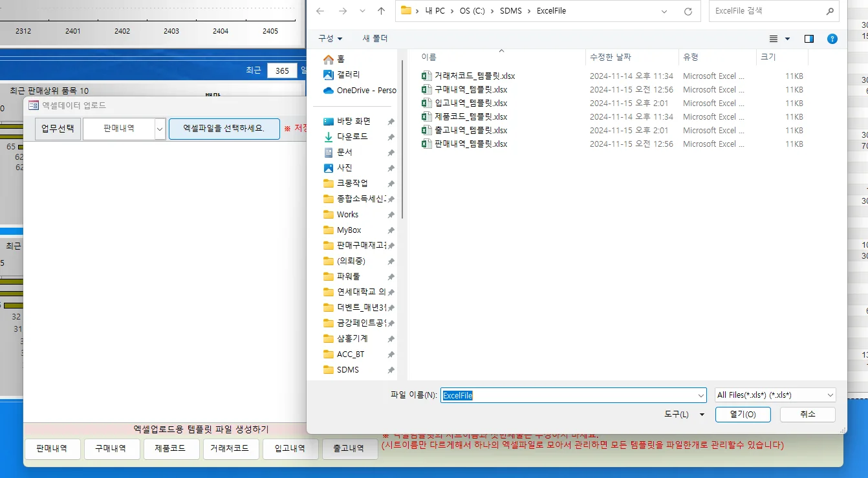The height and width of the screenshot is (478, 868).
Task: Open help with the question mark icon
Action: (x=832, y=39)
